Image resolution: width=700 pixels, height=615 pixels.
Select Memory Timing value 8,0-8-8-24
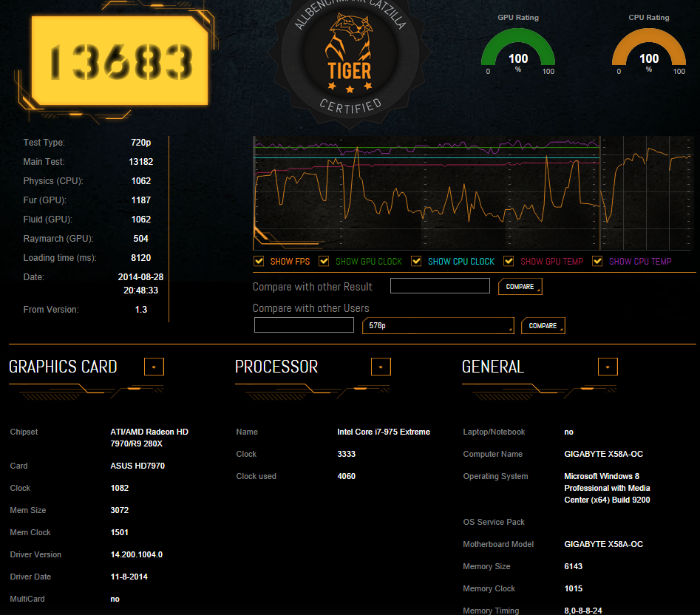(x=583, y=611)
